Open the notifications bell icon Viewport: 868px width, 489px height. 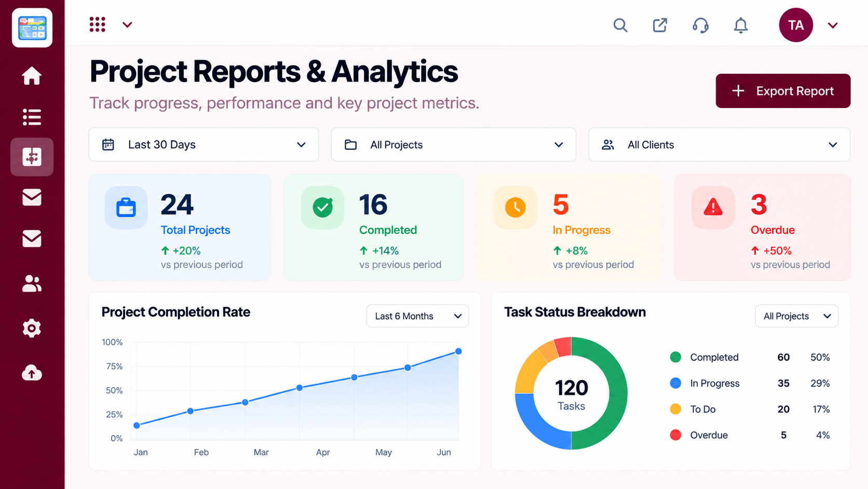741,25
